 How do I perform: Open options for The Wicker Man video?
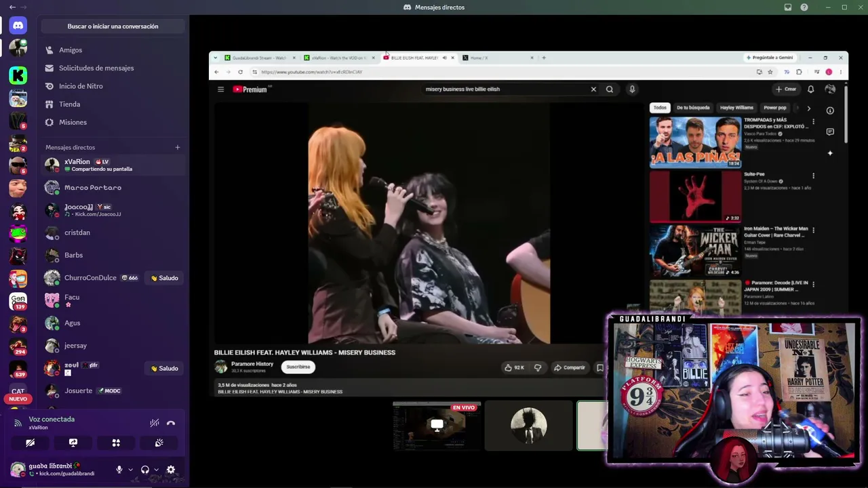pos(813,230)
